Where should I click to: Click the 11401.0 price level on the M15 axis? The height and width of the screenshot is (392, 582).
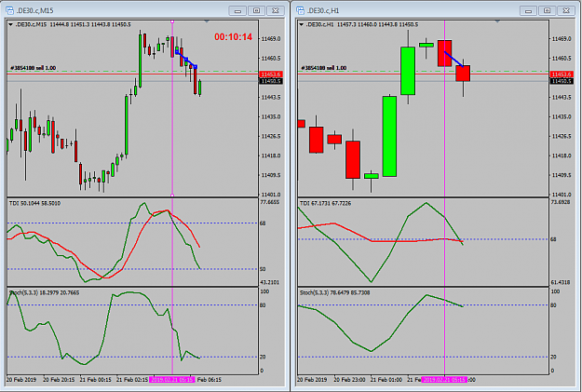(x=271, y=195)
